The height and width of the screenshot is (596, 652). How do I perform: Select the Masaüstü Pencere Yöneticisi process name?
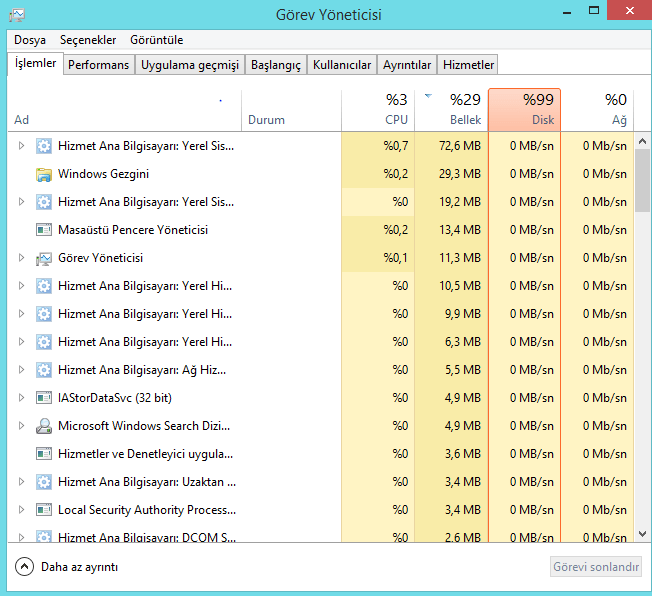point(133,230)
